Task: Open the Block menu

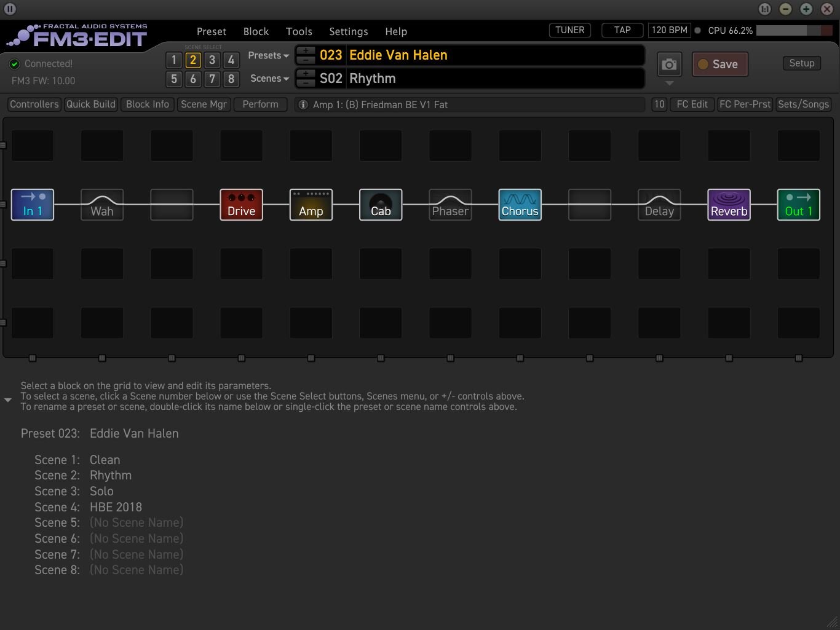Action: [256, 31]
